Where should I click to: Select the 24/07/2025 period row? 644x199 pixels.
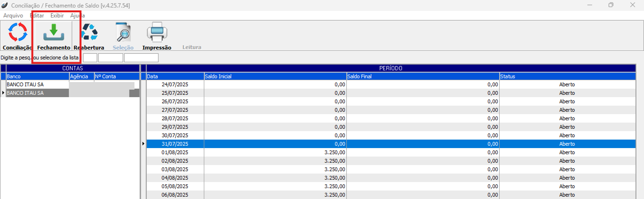pyautogui.click(x=175, y=84)
